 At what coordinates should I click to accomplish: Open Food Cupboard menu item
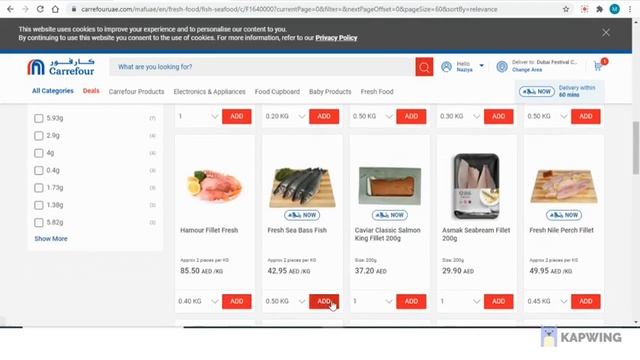[277, 92]
